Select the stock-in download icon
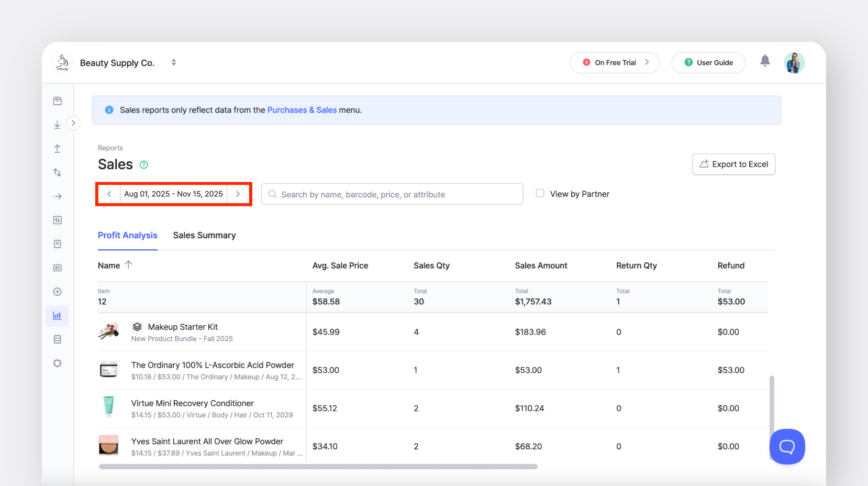Viewport: 868px width, 486px height. tap(57, 125)
